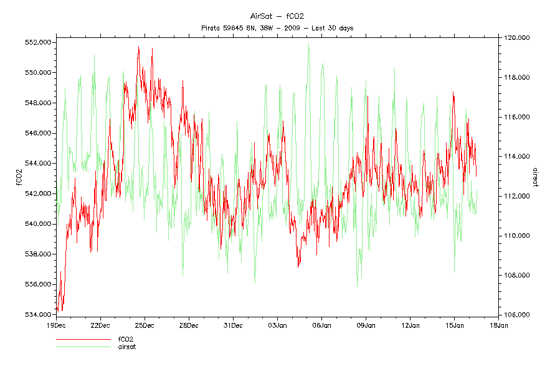The image size is (555, 392).
Task: Click the right airsat axis title
Action: point(534,177)
